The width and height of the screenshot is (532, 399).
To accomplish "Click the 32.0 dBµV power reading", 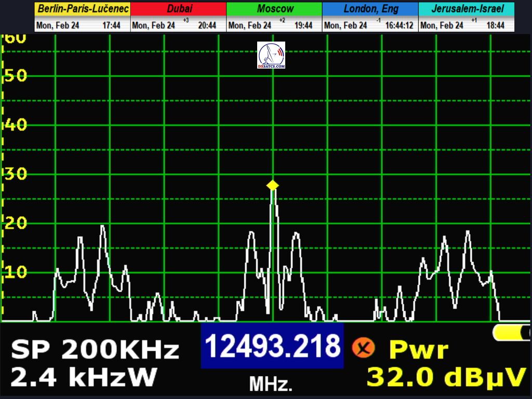I will [446, 377].
